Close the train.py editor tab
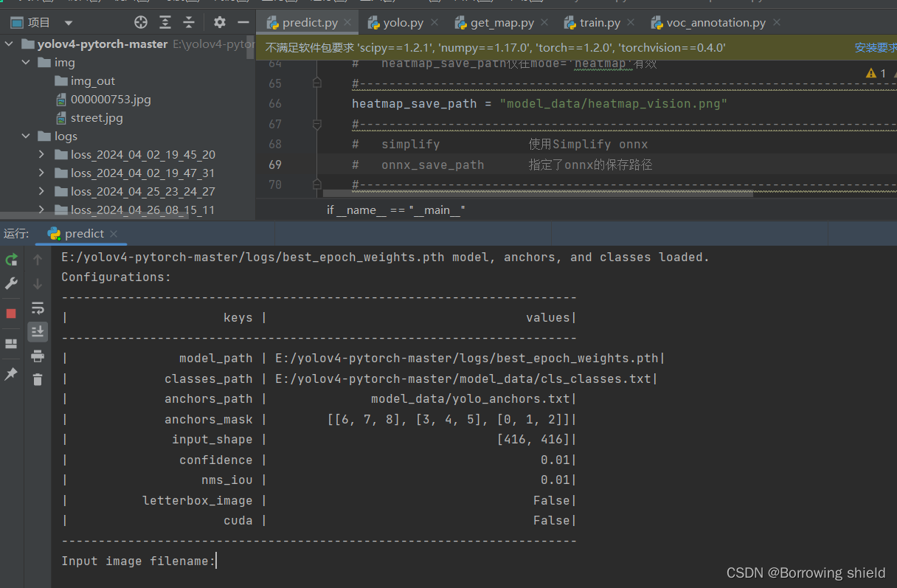Image resolution: width=897 pixels, height=588 pixels. 631,23
